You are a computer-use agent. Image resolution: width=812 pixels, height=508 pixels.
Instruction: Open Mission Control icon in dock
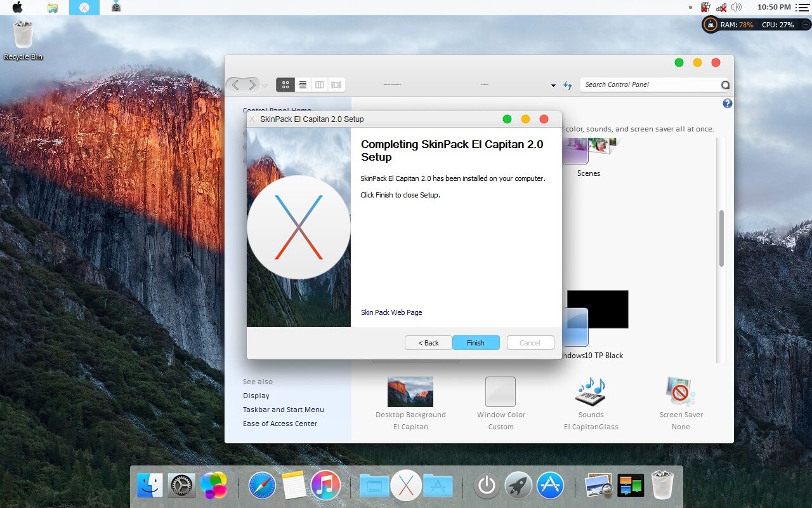click(x=631, y=486)
